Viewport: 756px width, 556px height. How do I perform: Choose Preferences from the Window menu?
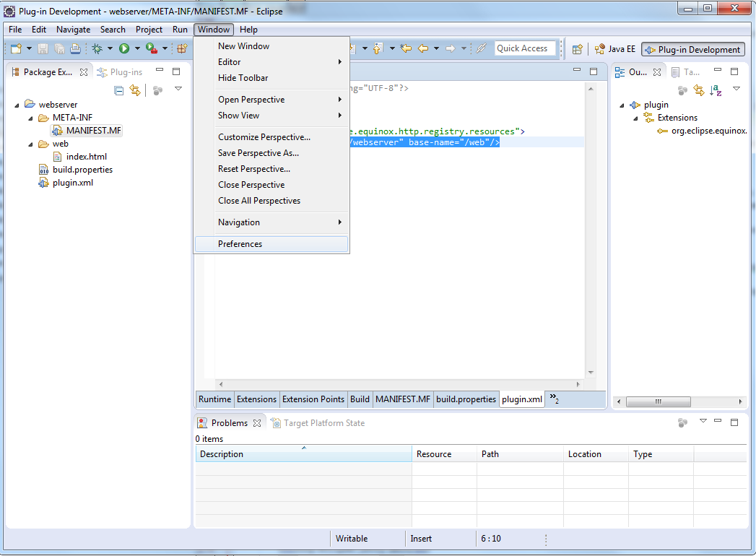[271, 244]
